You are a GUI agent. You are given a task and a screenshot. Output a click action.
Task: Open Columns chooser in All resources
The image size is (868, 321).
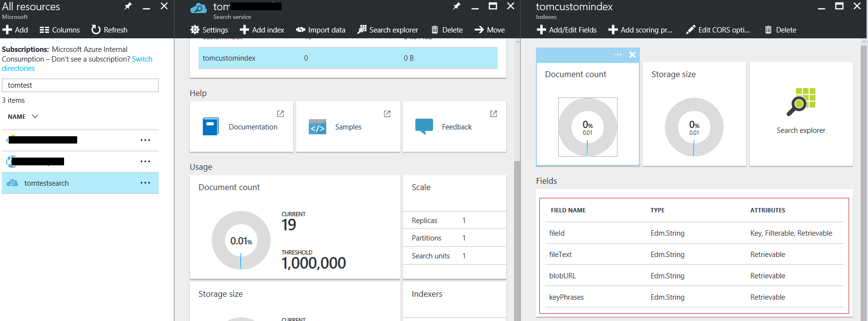tap(60, 30)
